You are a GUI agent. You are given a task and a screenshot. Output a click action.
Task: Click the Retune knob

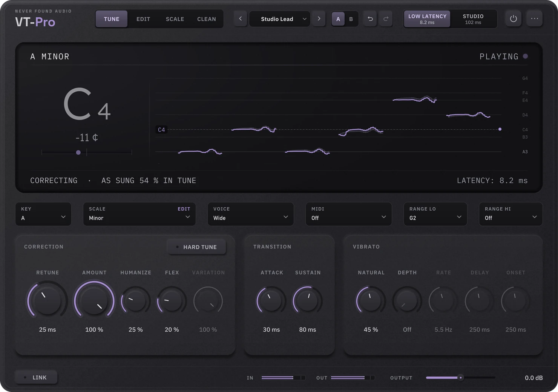coord(48,301)
